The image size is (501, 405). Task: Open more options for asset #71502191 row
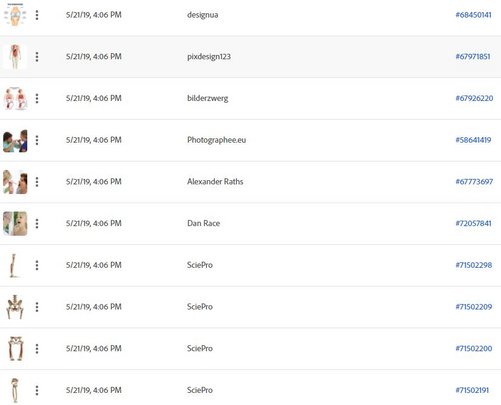37,390
